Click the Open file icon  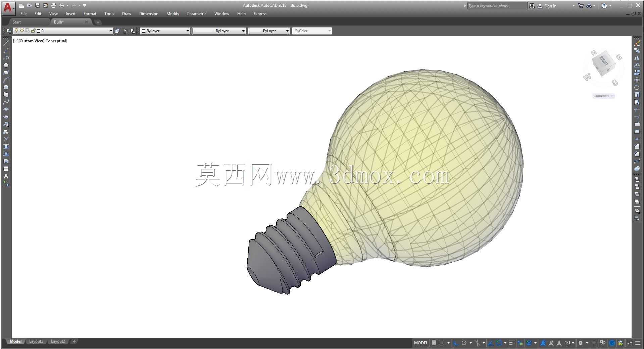tap(29, 6)
